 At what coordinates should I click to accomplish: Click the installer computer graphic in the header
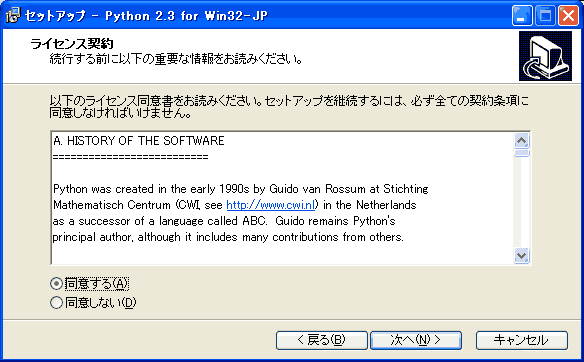coord(545,56)
